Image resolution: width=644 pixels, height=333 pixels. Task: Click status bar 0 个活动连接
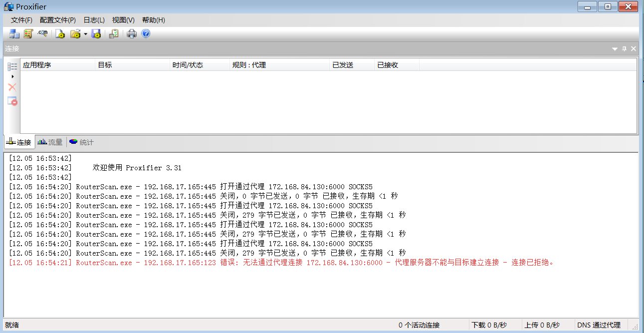(x=419, y=325)
